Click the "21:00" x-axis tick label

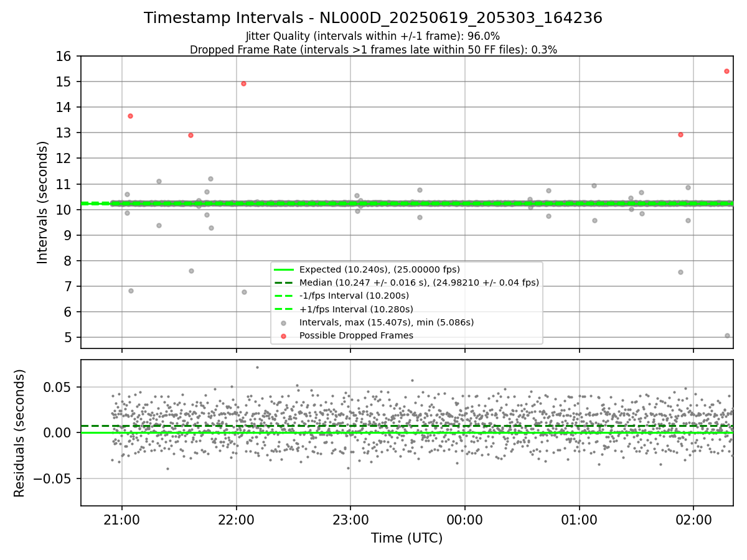122,520
